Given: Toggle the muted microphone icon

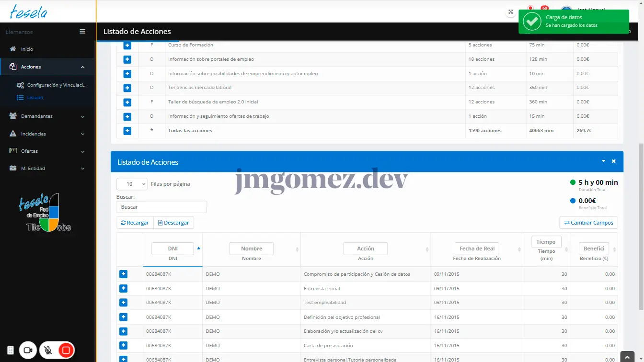Looking at the screenshot, I should (x=48, y=351).
